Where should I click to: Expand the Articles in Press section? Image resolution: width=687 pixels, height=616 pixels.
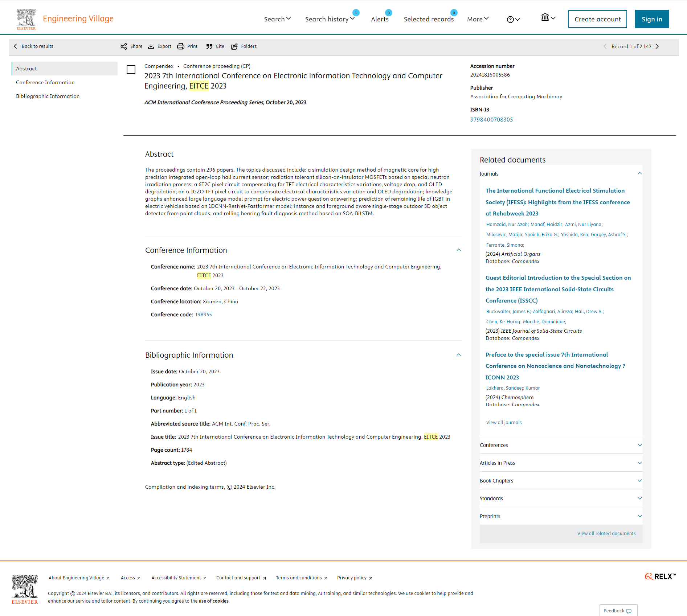[x=561, y=463]
